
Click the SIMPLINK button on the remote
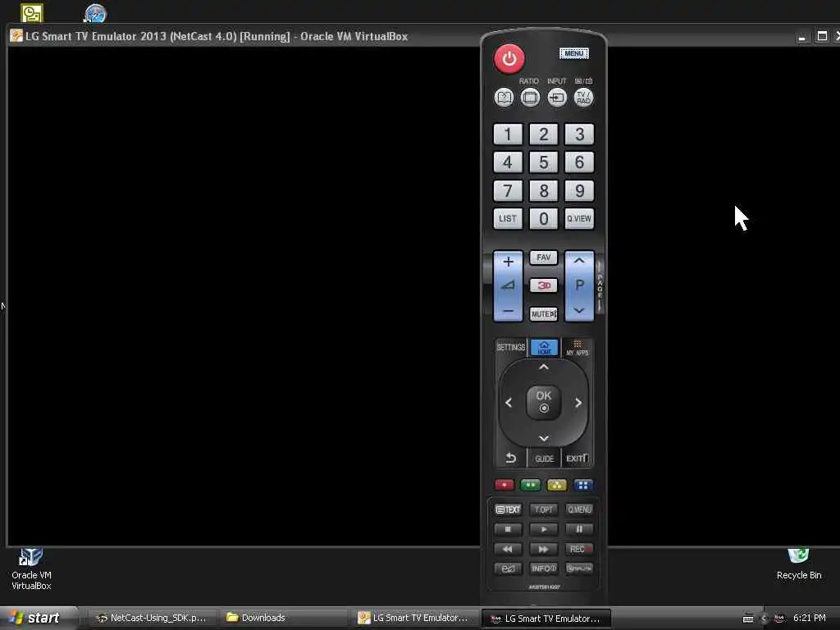pyautogui.click(x=579, y=568)
